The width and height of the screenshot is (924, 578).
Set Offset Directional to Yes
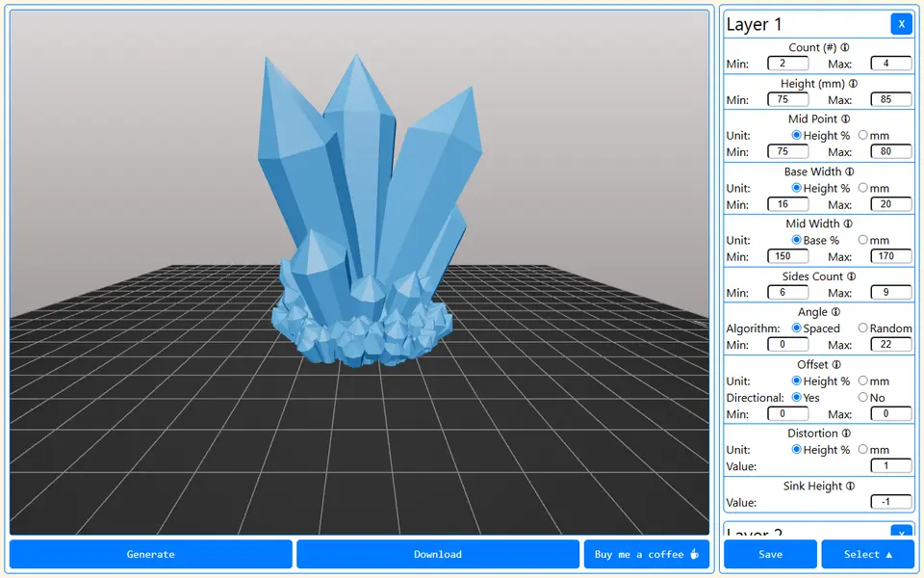[x=796, y=397]
